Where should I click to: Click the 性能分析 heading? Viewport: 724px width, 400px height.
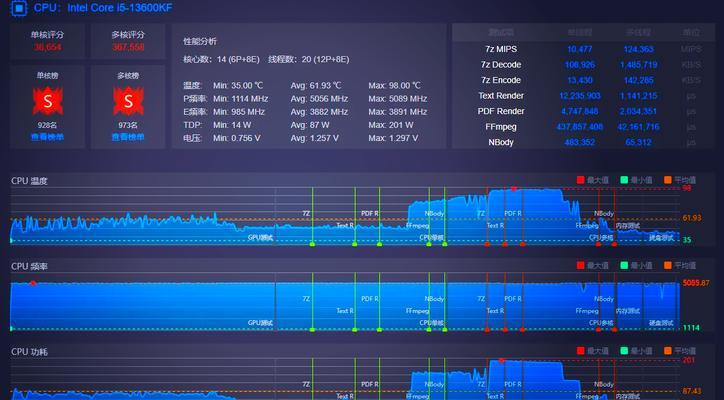click(199, 42)
